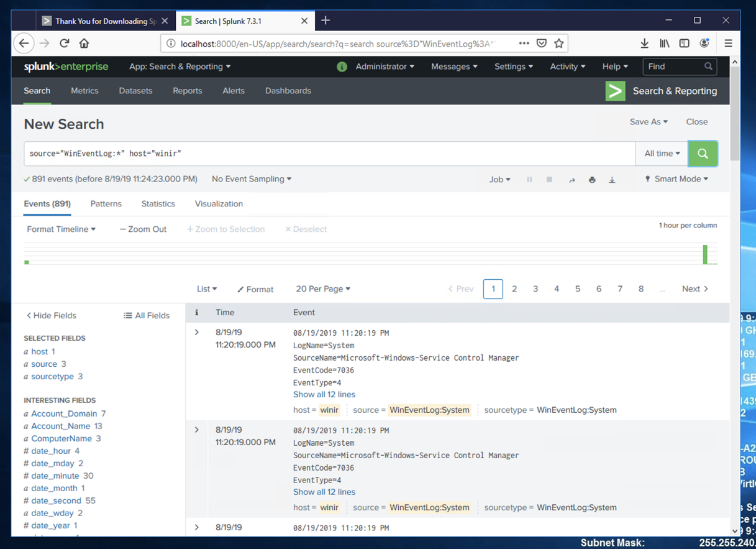
Task: Open the Messages dropdown
Action: pos(454,67)
